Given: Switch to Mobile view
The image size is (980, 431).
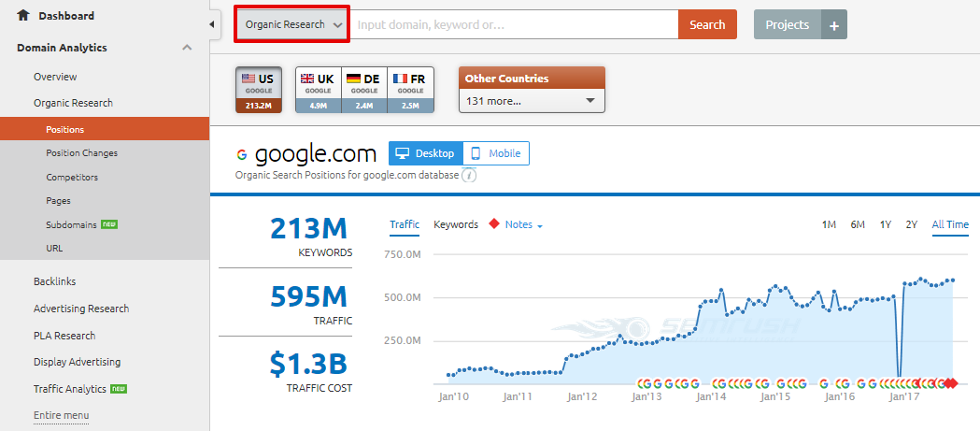Looking at the screenshot, I should tap(496, 153).
